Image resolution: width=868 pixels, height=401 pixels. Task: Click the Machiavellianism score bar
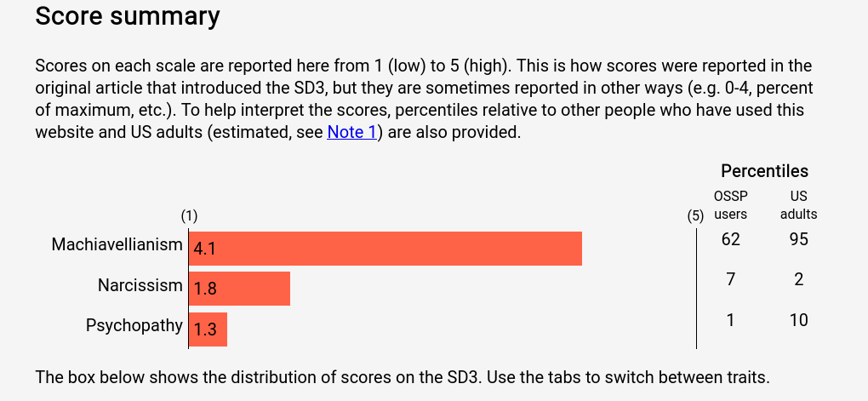(x=385, y=249)
